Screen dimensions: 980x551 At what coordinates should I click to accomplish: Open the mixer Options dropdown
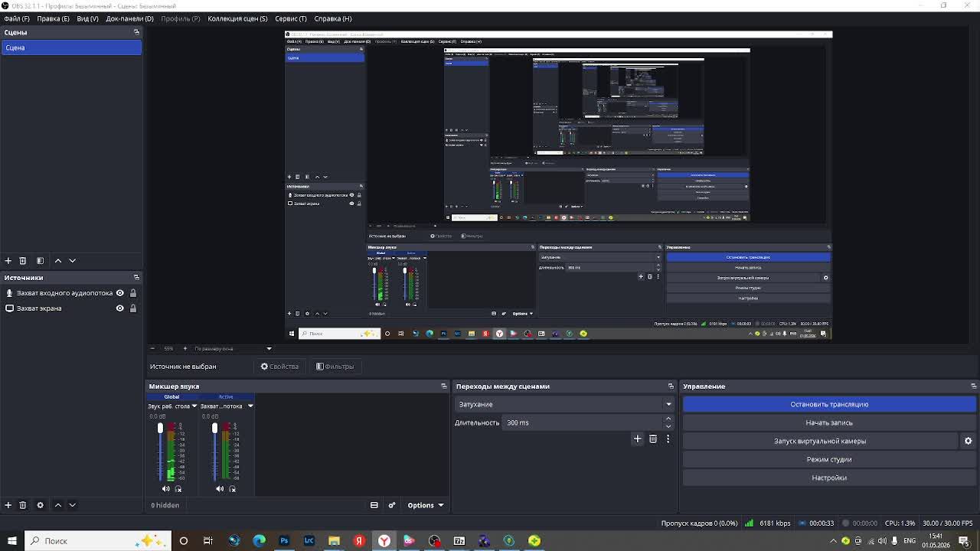pyautogui.click(x=425, y=505)
